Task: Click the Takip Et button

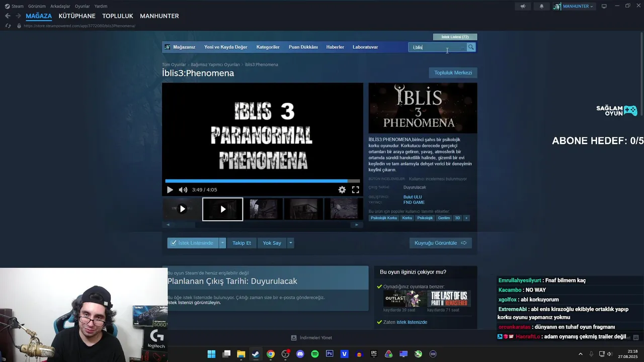Action: 242,243
